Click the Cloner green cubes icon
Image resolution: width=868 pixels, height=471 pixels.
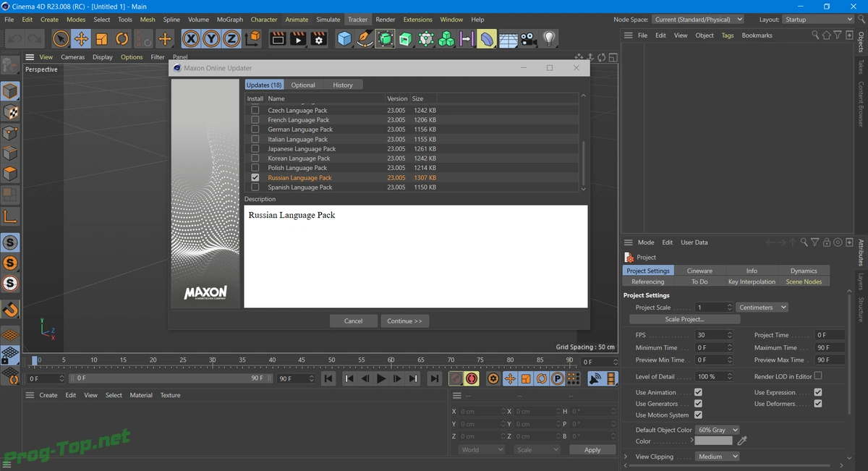click(447, 38)
